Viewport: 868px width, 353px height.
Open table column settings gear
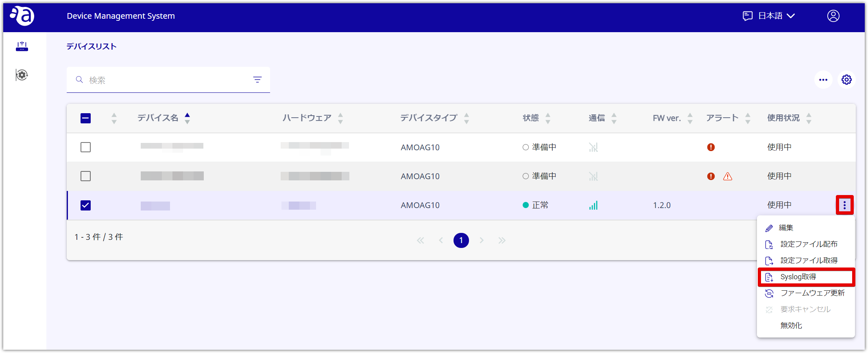click(846, 80)
